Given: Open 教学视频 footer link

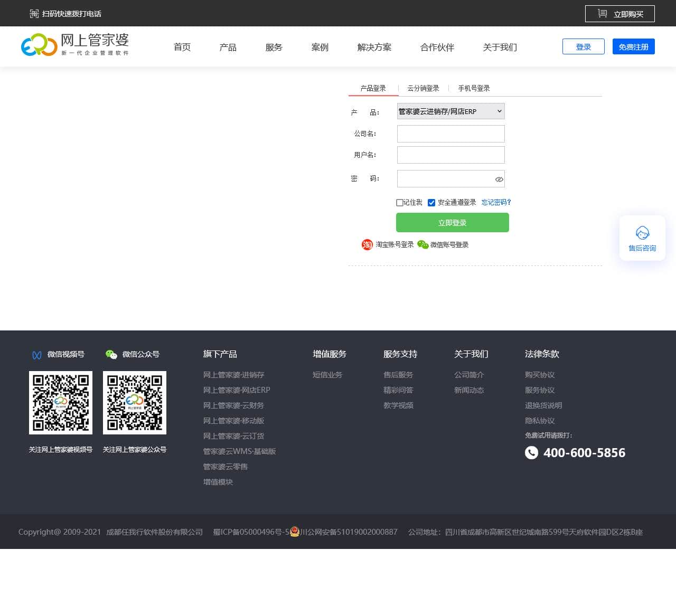Looking at the screenshot, I should (398, 405).
